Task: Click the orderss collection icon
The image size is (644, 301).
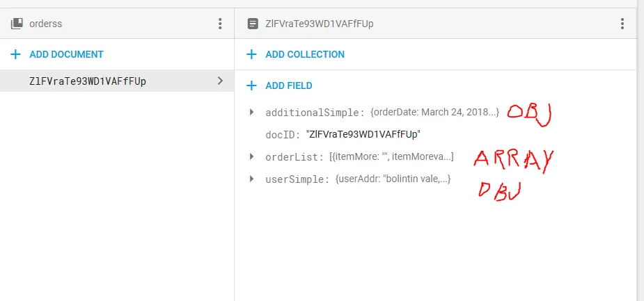Action: point(17,24)
